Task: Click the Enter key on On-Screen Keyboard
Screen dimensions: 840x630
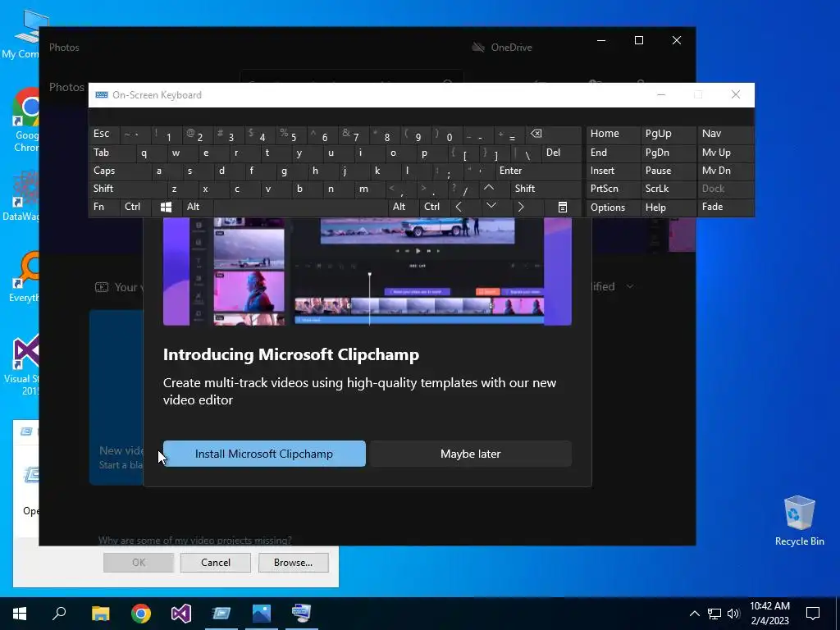Action: pyautogui.click(x=538, y=171)
